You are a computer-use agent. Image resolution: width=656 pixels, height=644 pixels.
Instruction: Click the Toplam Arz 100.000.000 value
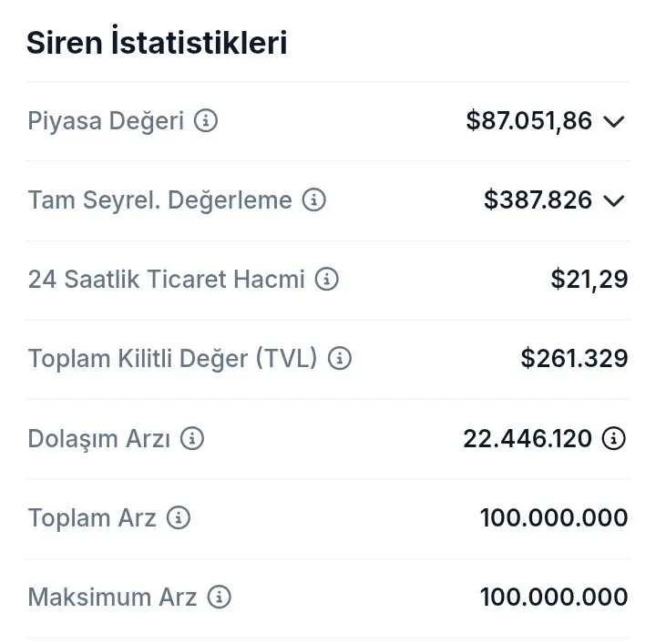coord(554,517)
